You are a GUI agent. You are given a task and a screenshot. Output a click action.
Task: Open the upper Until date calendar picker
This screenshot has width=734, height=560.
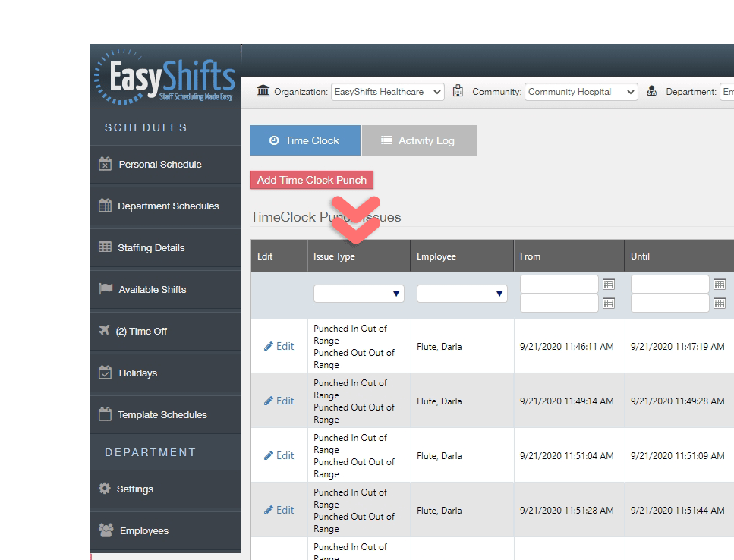click(720, 285)
